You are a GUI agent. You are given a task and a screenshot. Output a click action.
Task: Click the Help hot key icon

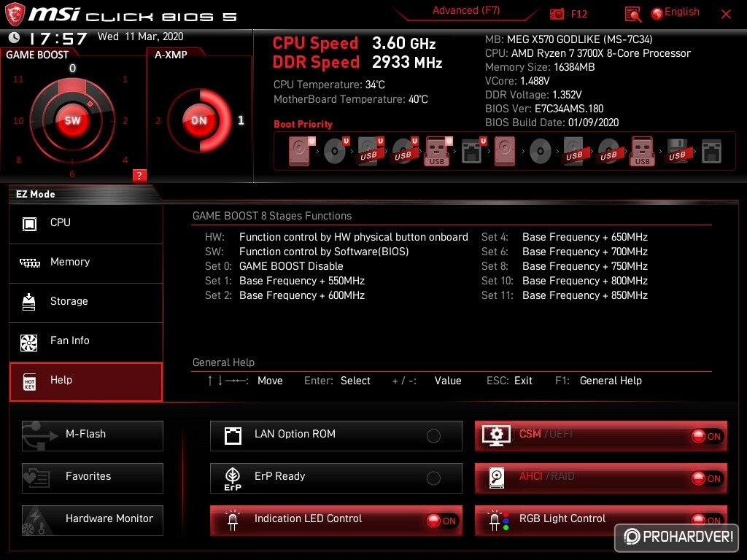(29, 382)
